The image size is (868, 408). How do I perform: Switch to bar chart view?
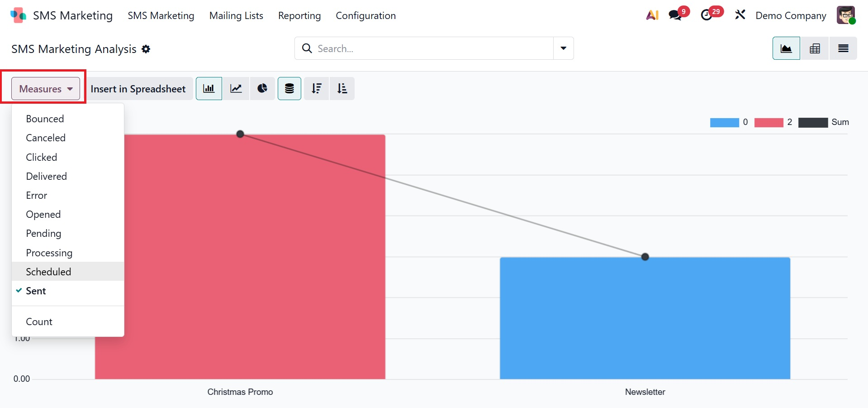(209, 88)
